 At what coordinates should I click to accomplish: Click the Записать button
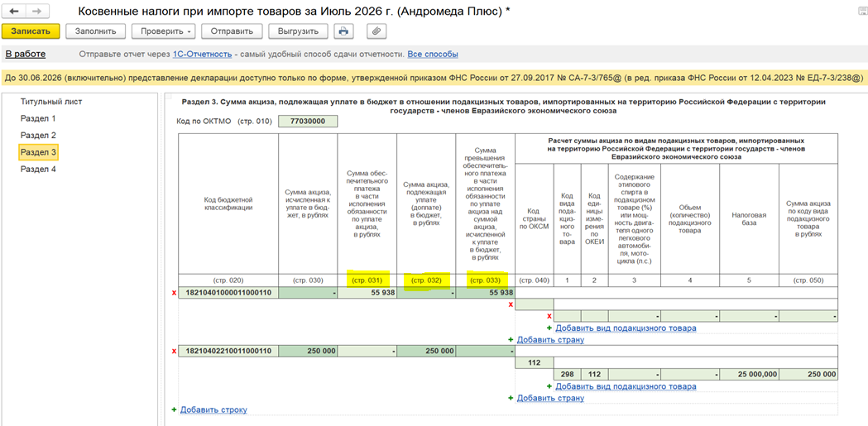point(31,31)
